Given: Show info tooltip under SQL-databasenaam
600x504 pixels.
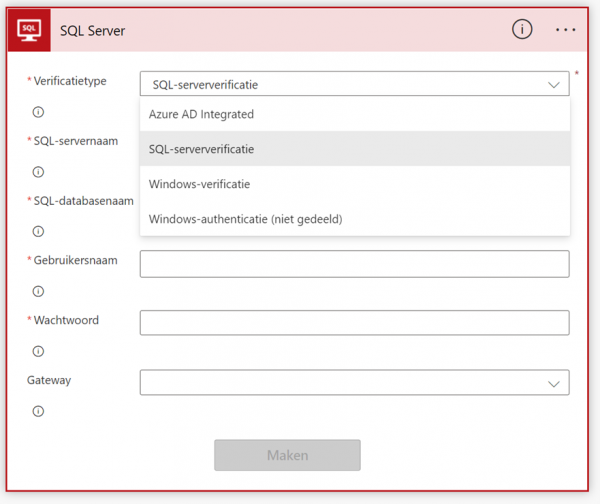Looking at the screenshot, I should (x=38, y=231).
